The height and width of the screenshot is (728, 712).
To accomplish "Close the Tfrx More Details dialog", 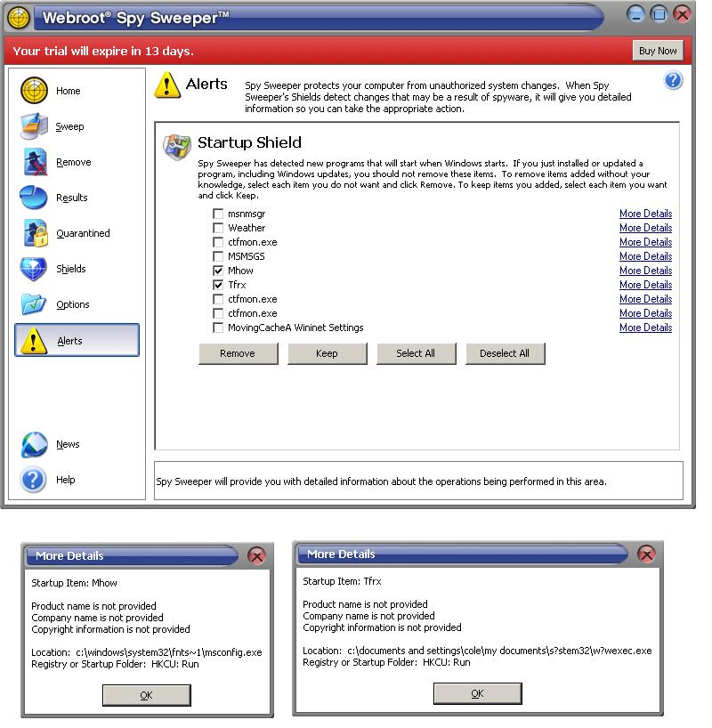I will pyautogui.click(x=646, y=554).
